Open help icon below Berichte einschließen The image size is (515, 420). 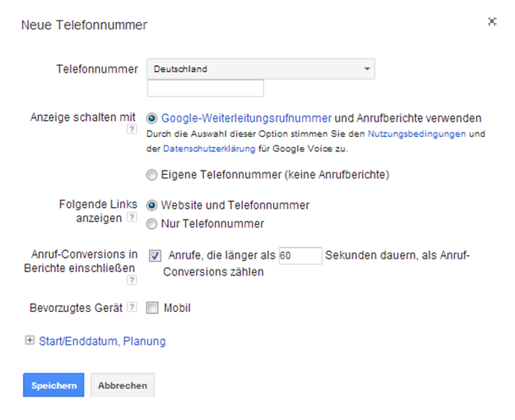(x=132, y=280)
